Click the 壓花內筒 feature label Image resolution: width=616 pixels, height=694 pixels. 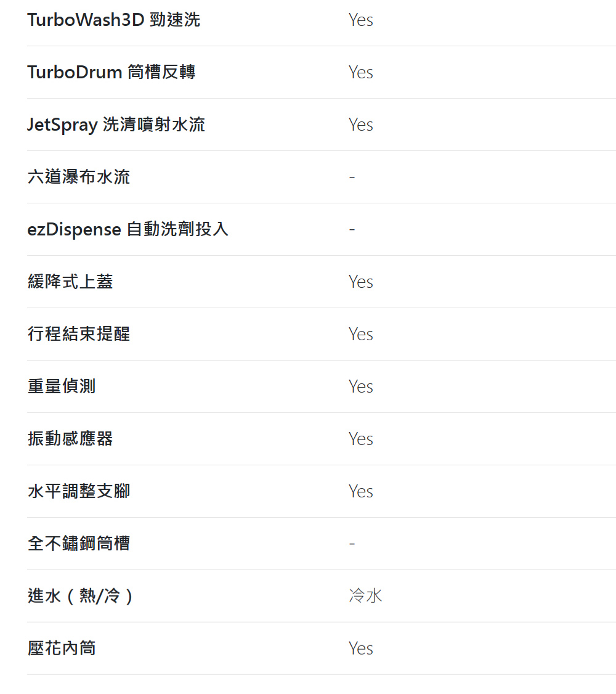pyautogui.click(x=62, y=648)
